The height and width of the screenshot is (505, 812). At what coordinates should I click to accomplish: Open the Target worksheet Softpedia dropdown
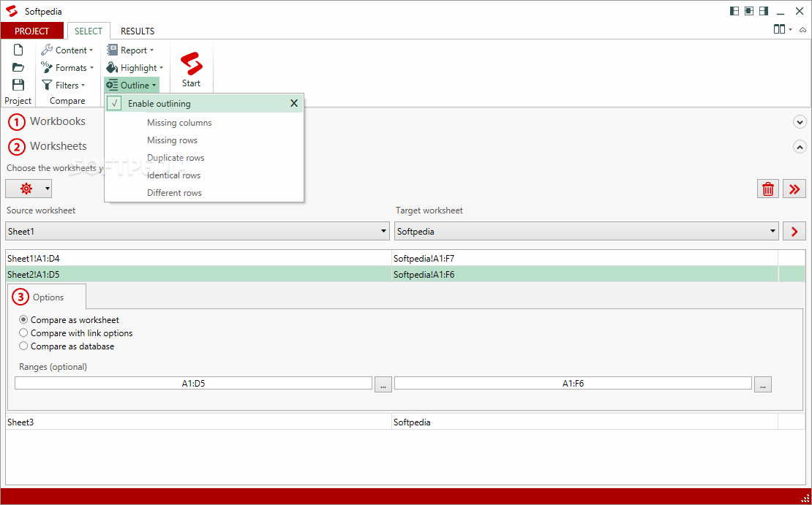tap(586, 231)
